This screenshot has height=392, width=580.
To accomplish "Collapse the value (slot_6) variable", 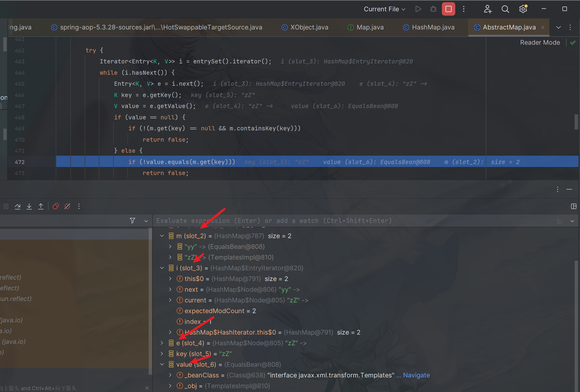I will (162, 364).
